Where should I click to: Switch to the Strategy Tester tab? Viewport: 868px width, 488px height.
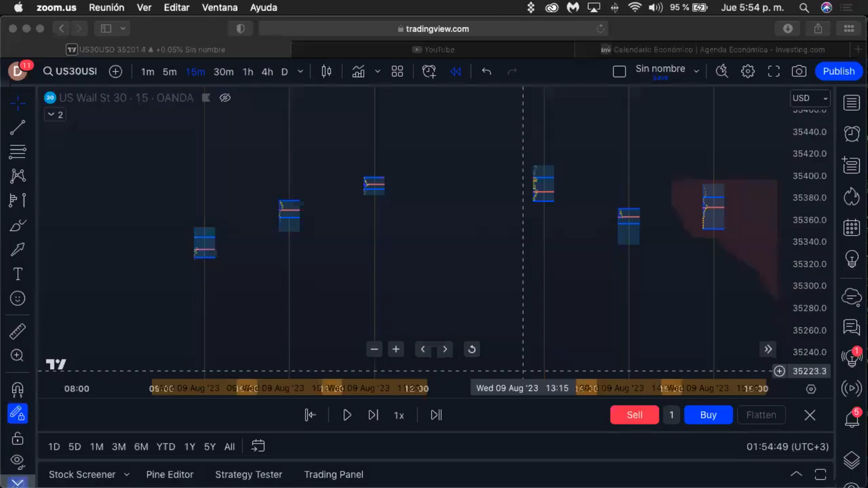pyautogui.click(x=248, y=474)
